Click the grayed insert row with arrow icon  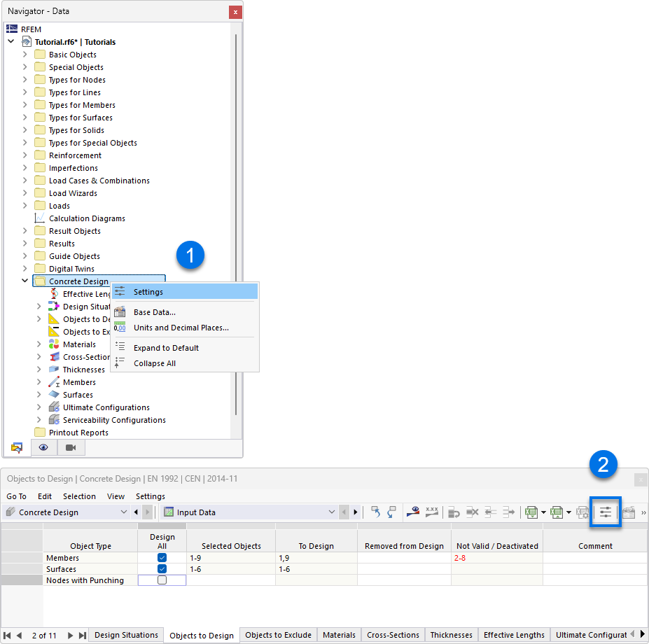pyautogui.click(x=454, y=512)
